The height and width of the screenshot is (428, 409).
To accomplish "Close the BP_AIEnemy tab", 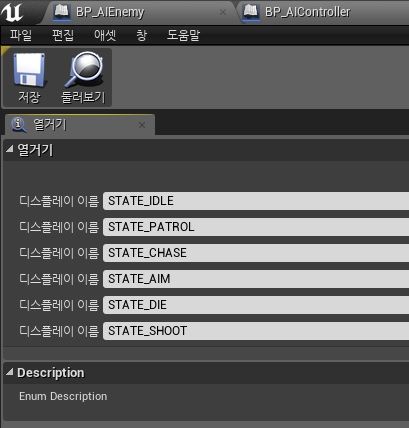I will coord(223,12).
